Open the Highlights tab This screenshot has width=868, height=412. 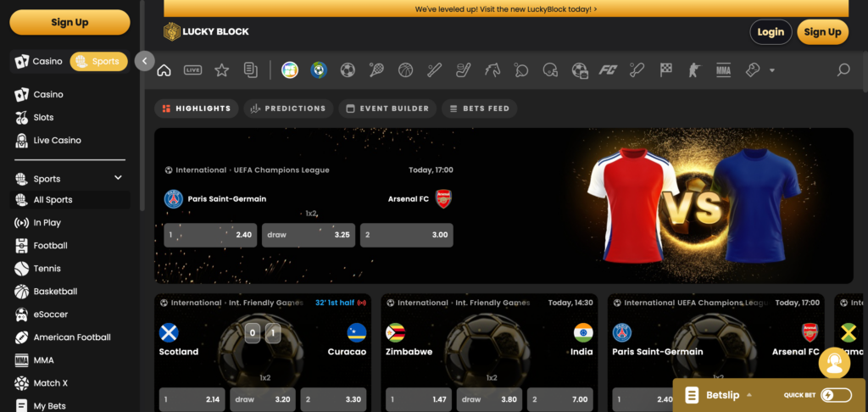click(197, 109)
